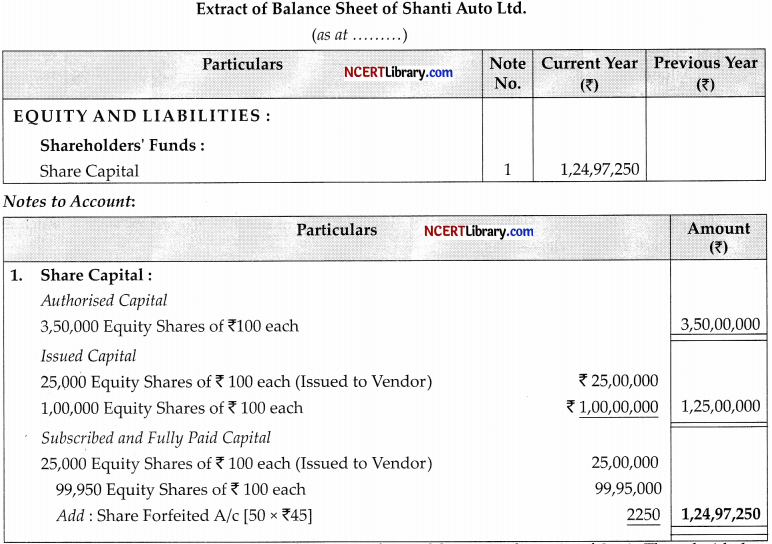Image resolution: width=772 pixels, height=544 pixels.
Task: Select the Share Capital value 1,24,97,250 in Current Year
Action: click(600, 170)
